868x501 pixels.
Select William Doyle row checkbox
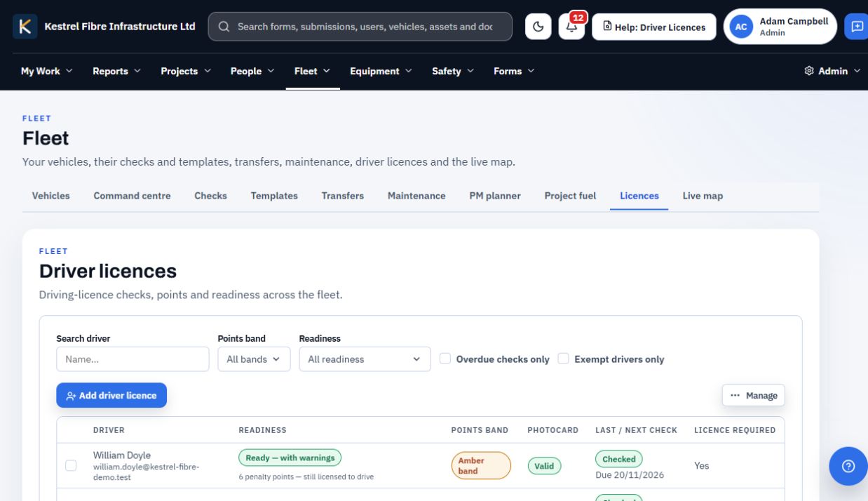pyautogui.click(x=71, y=465)
